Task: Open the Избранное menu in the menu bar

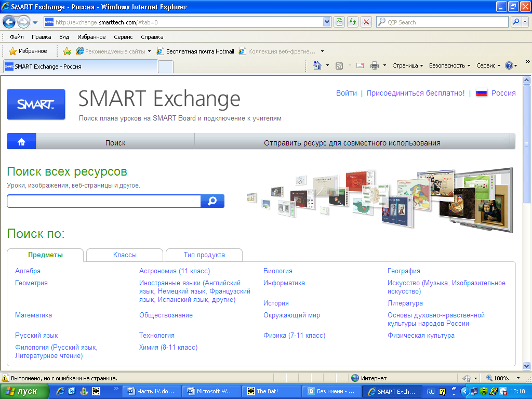Action: tap(91, 37)
